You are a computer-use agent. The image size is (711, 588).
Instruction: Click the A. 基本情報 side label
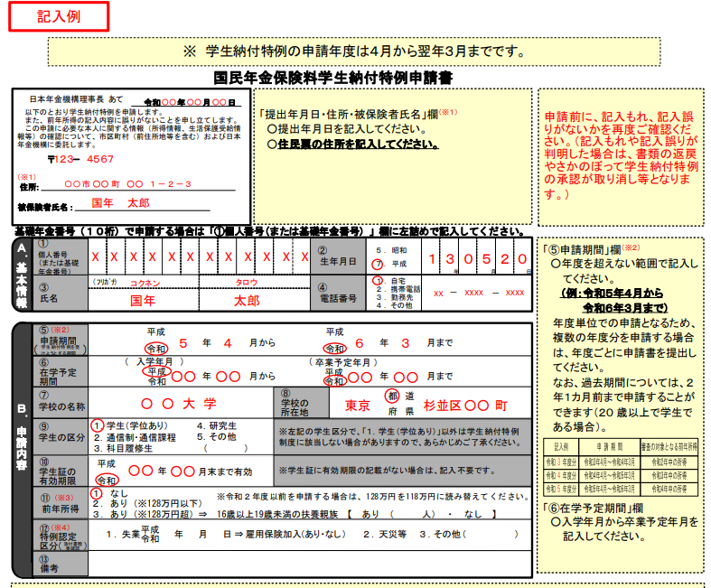coord(22,275)
